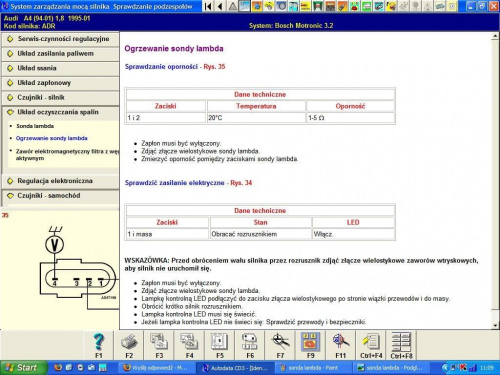Switch to sonda lambda - Podgląd window
The height and width of the screenshot is (375, 500).
pos(391,368)
